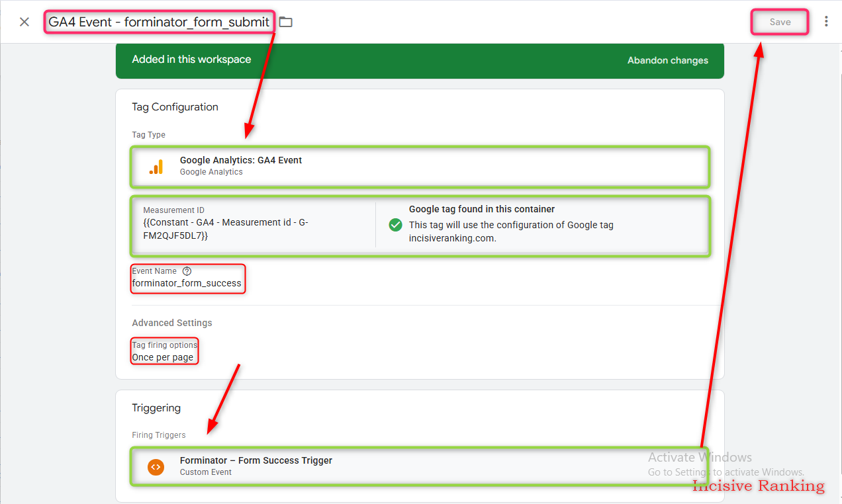Click the Measurement ID constant variable text

226,229
